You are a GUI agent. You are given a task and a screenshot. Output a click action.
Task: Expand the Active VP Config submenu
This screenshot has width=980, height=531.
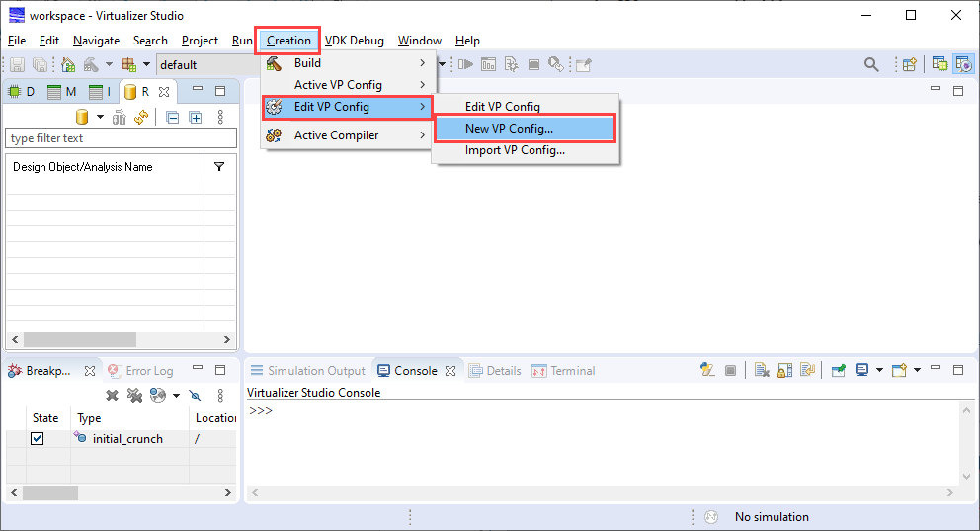pos(347,84)
